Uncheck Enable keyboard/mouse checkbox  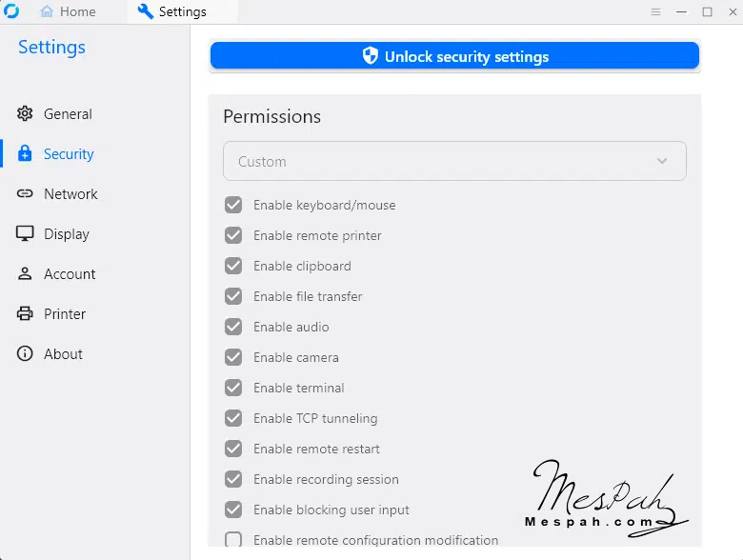point(233,205)
